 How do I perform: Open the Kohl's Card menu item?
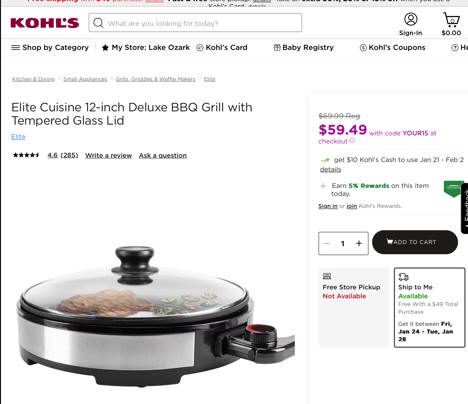click(222, 48)
